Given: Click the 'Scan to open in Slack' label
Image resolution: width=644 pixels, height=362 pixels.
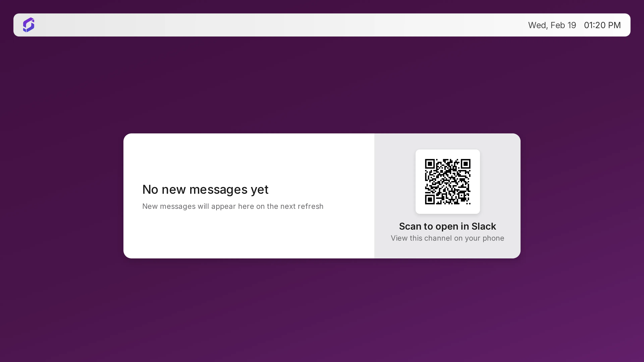Looking at the screenshot, I should tap(447, 226).
